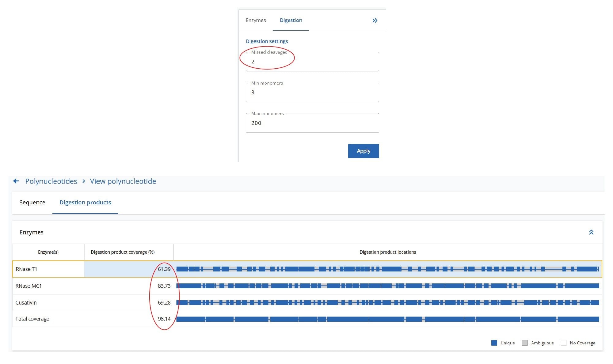
Task: Open the Polynucleotides breadcrumb link
Action: click(x=51, y=181)
